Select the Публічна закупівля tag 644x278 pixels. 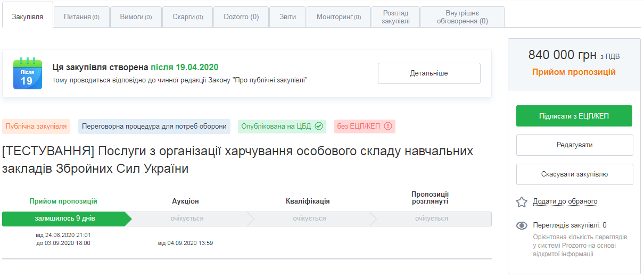(36, 127)
